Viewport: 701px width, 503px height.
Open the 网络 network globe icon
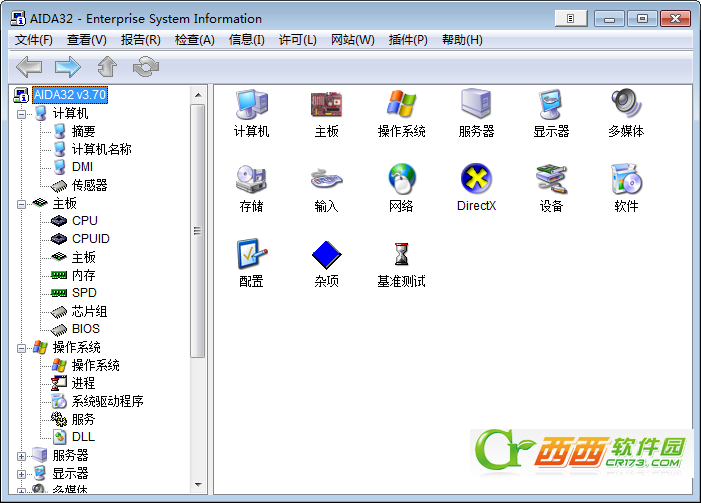click(401, 188)
